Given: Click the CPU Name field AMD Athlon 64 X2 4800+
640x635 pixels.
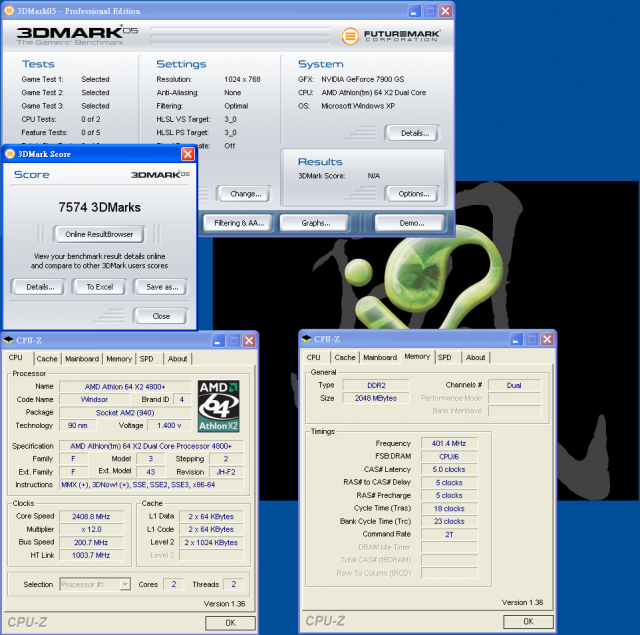Looking at the screenshot, I should tap(125, 386).
